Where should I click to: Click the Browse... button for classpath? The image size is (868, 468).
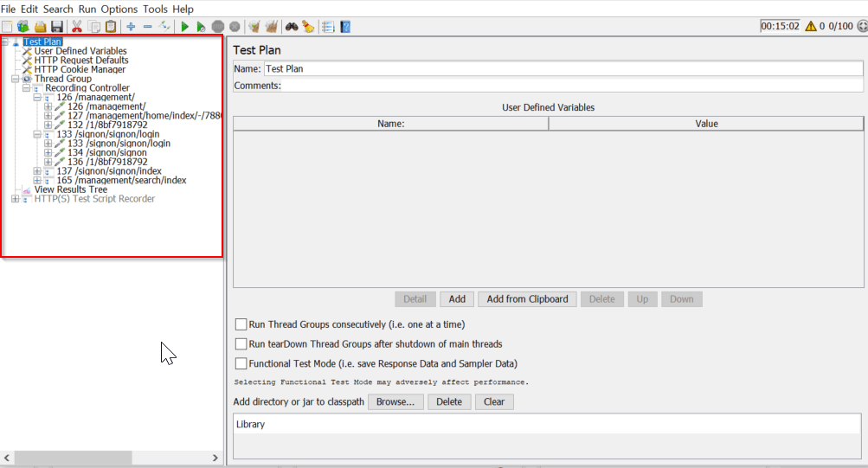tap(395, 402)
